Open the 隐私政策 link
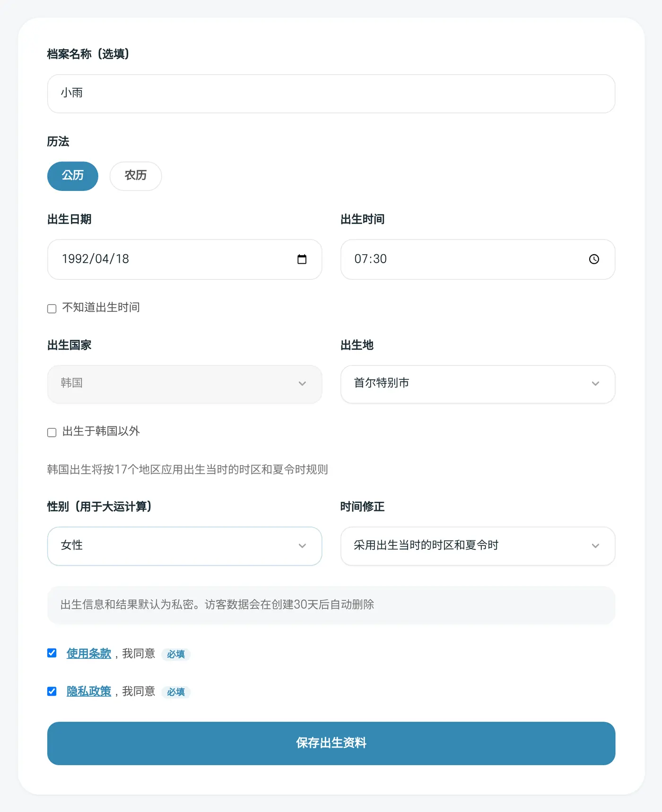 pyautogui.click(x=89, y=691)
